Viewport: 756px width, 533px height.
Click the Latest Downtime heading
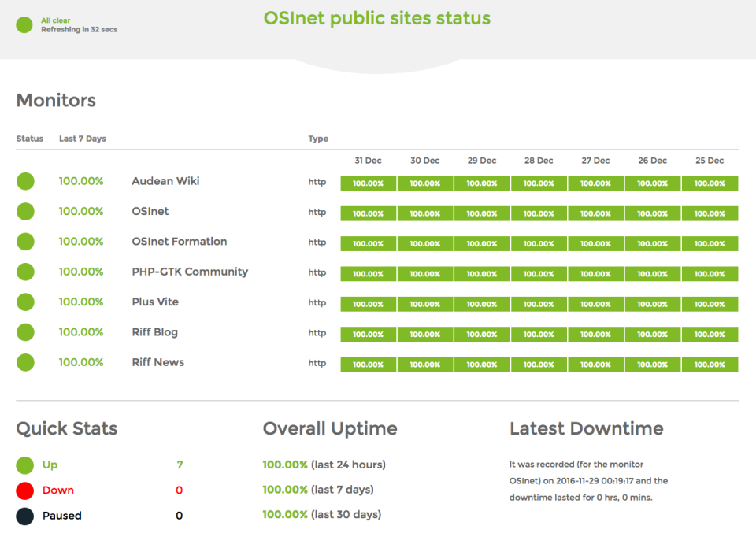[586, 428]
